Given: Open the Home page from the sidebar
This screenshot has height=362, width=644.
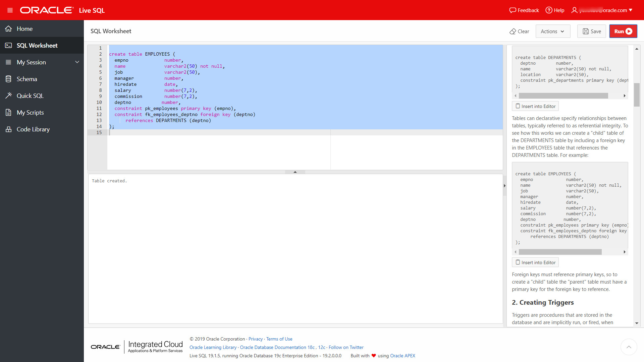Looking at the screenshot, I should [x=24, y=29].
